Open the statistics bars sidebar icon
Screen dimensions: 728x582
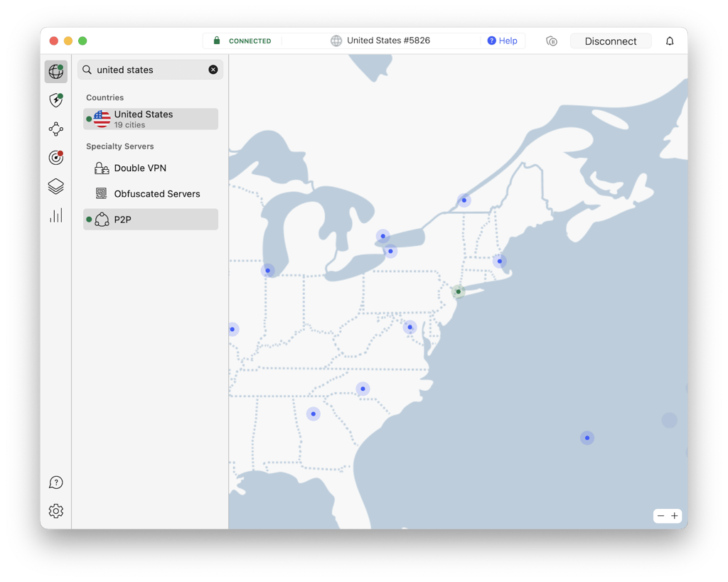(x=55, y=215)
